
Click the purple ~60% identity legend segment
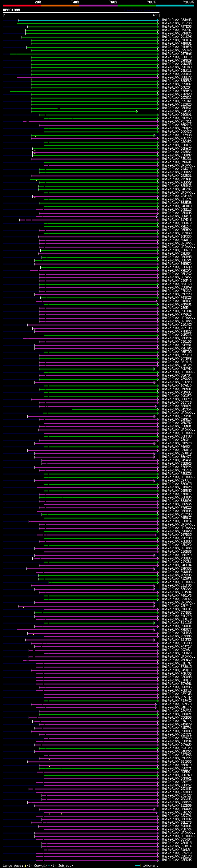coord(99,6)
